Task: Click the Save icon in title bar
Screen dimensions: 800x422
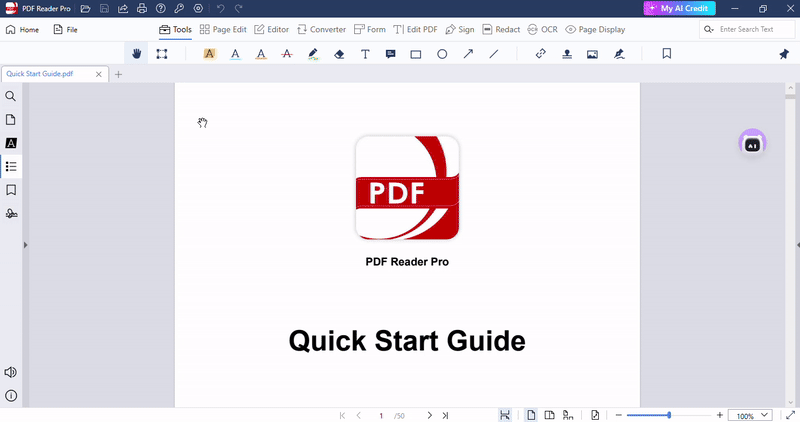Action: coord(104,9)
